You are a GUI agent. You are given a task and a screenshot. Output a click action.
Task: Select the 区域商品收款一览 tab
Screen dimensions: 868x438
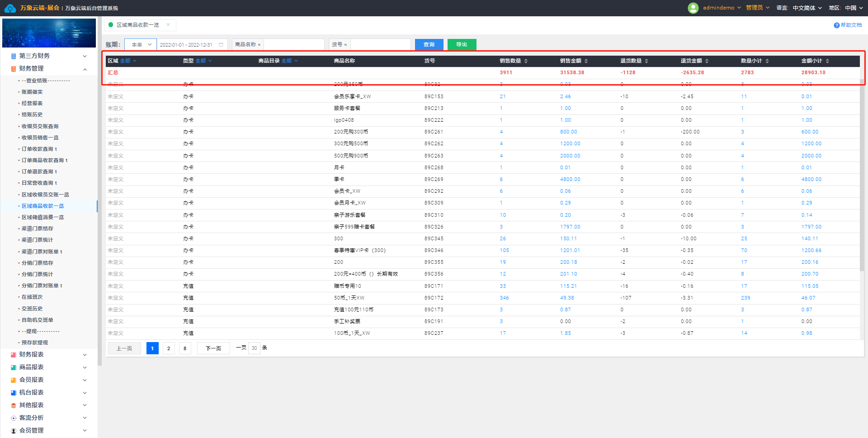pos(138,25)
